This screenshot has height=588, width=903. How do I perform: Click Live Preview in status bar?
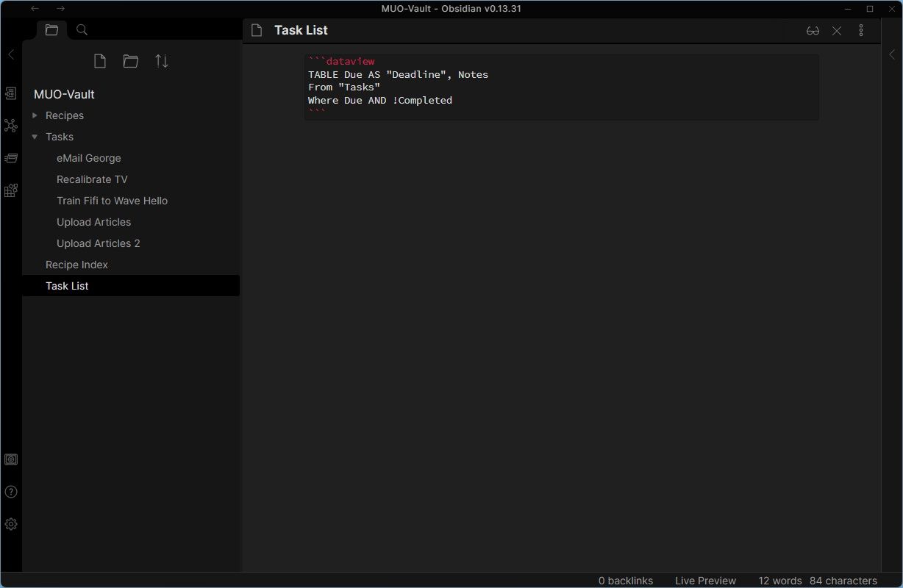pyautogui.click(x=705, y=581)
